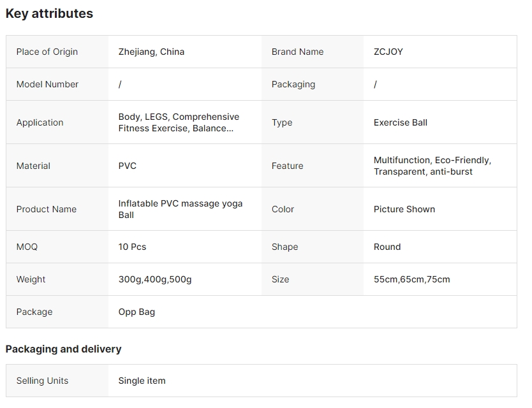The width and height of the screenshot is (532, 408).
Task: Click the Single item selling units value
Action: [142, 381]
